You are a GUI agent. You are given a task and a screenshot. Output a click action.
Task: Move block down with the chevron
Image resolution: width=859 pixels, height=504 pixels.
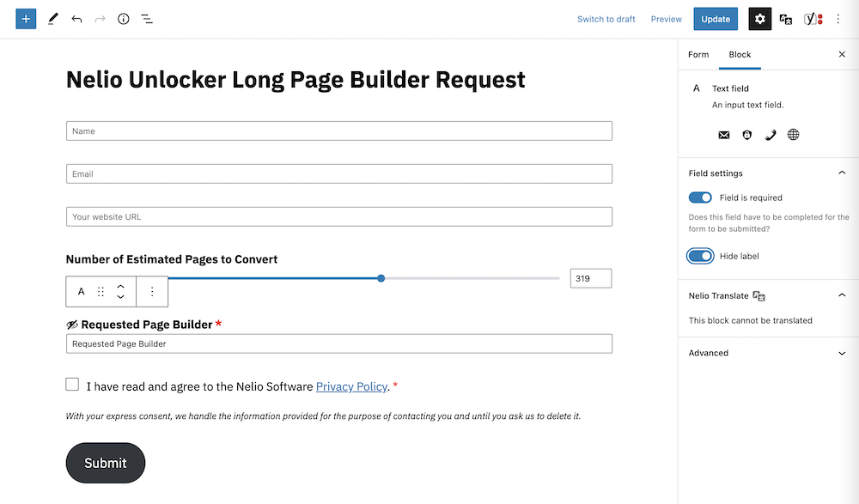[x=120, y=297]
